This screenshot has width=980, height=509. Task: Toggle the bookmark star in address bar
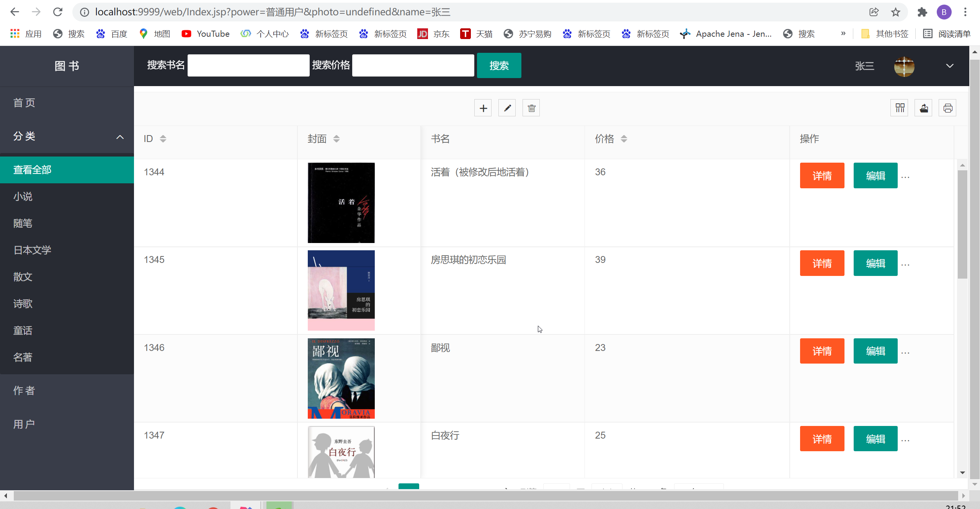click(895, 12)
